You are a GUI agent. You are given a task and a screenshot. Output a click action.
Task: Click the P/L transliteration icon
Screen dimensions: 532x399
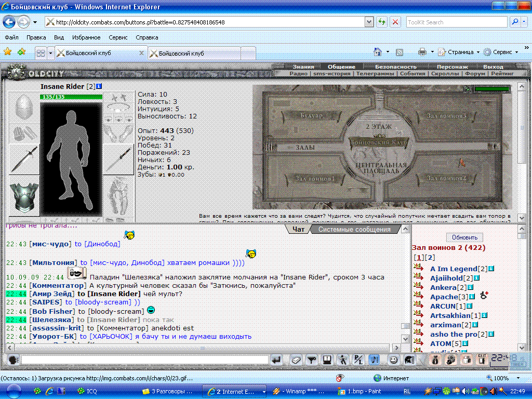[358, 360]
